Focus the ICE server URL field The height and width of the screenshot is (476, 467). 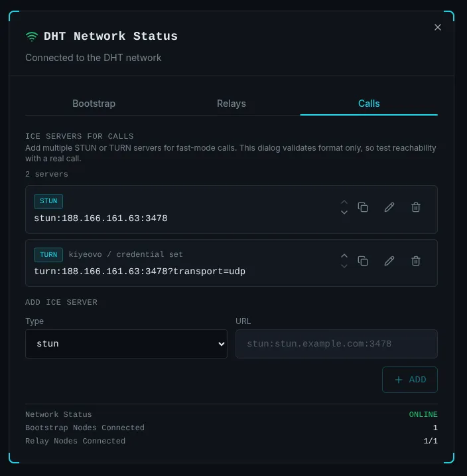[x=336, y=344]
